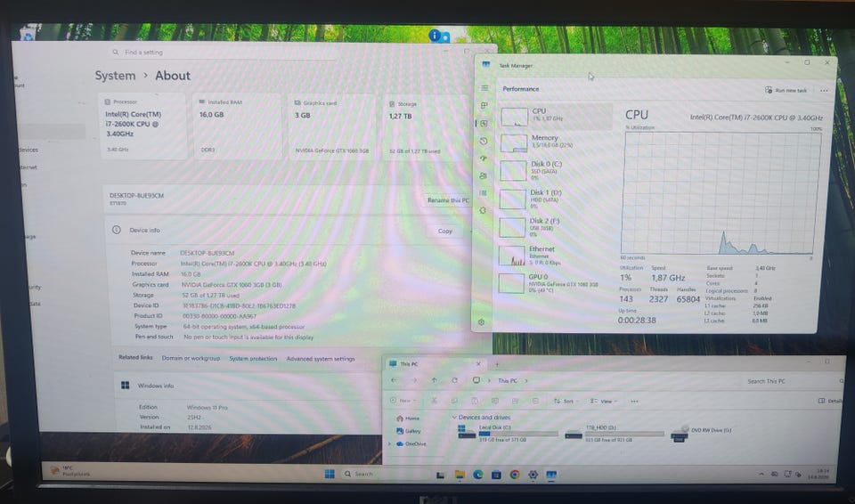Open Home in File Explorer sidebar
Screen dimensions: 855x504
(409, 419)
